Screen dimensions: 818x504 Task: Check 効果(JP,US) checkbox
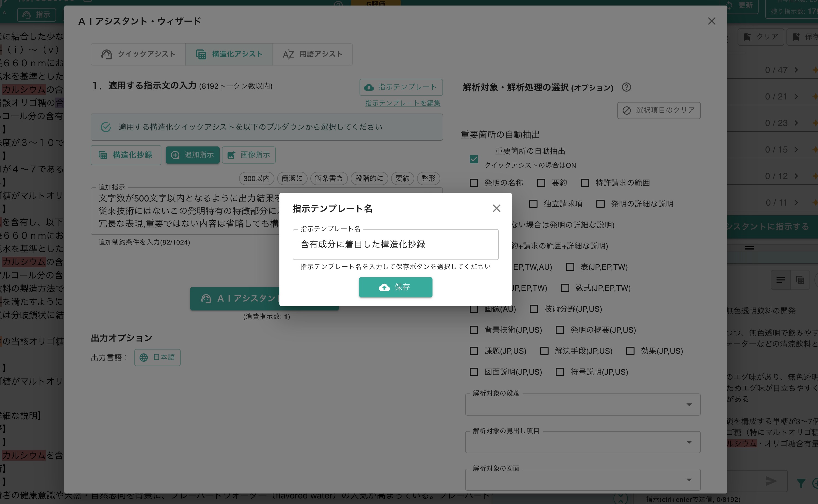coord(630,351)
